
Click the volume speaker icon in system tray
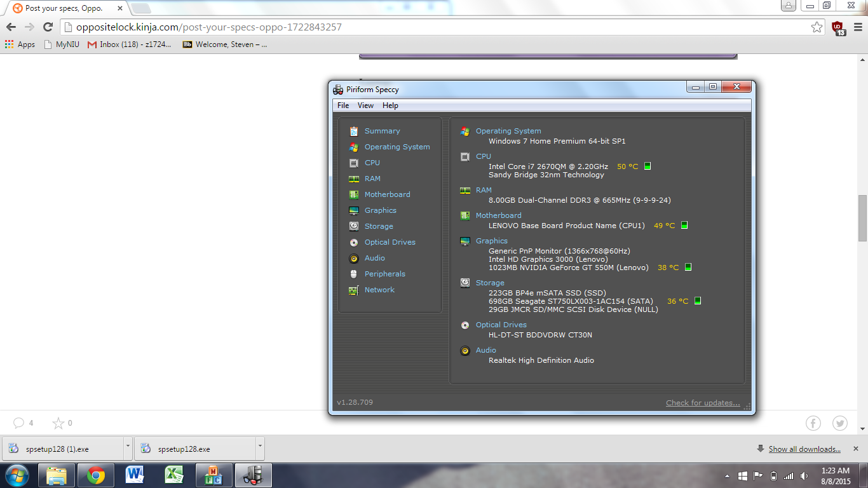click(x=805, y=476)
